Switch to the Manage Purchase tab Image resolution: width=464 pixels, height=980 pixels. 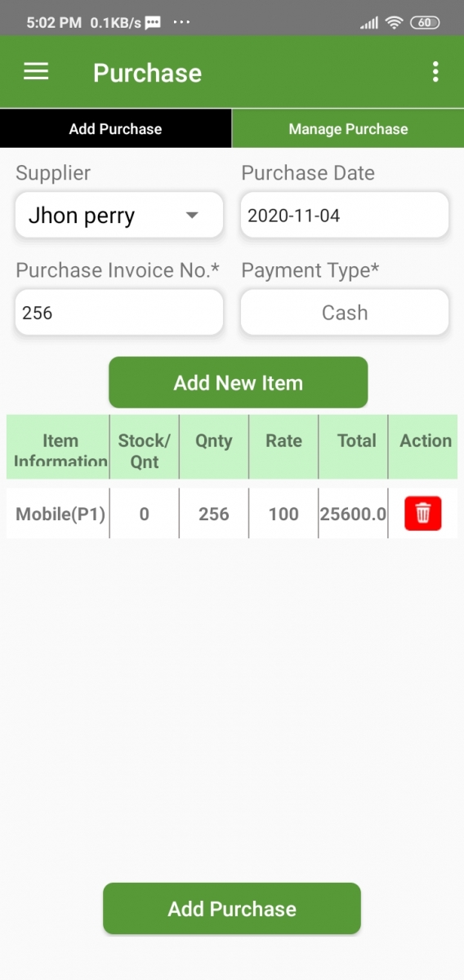(348, 128)
